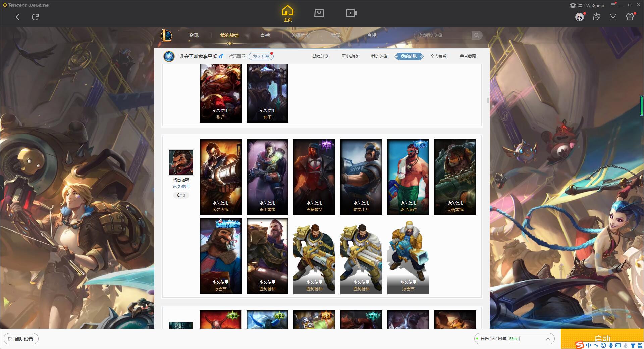Image resolution: width=644 pixels, height=349 pixels.
Task: Open the flame mascot icon
Action: tap(596, 17)
